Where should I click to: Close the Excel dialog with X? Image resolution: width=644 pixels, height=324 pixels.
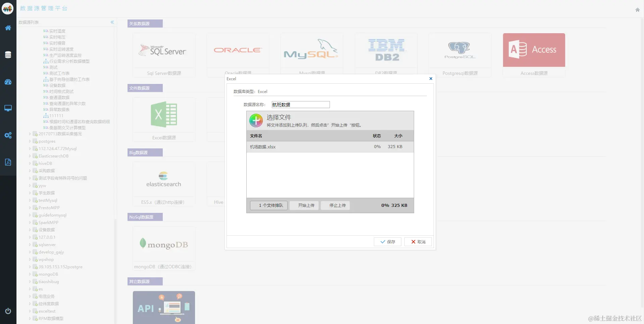[431, 79]
